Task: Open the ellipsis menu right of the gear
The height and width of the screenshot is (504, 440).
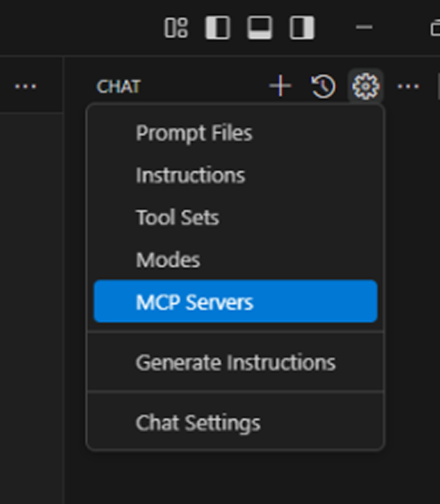Action: pos(408,86)
